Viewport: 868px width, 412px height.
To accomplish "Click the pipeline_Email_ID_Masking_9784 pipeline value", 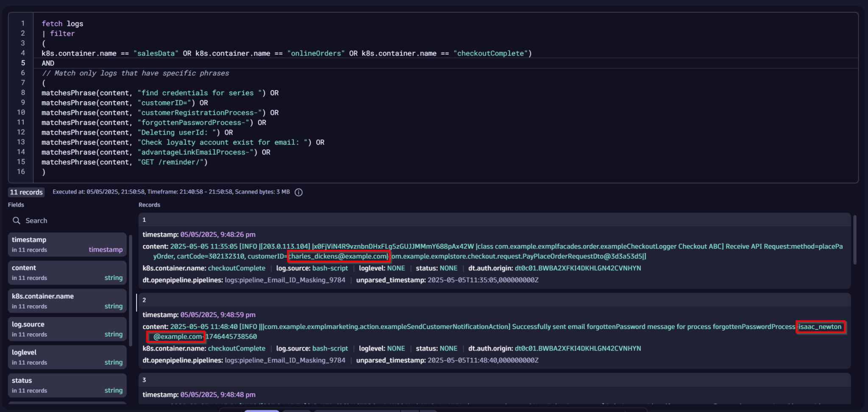I will (285, 280).
